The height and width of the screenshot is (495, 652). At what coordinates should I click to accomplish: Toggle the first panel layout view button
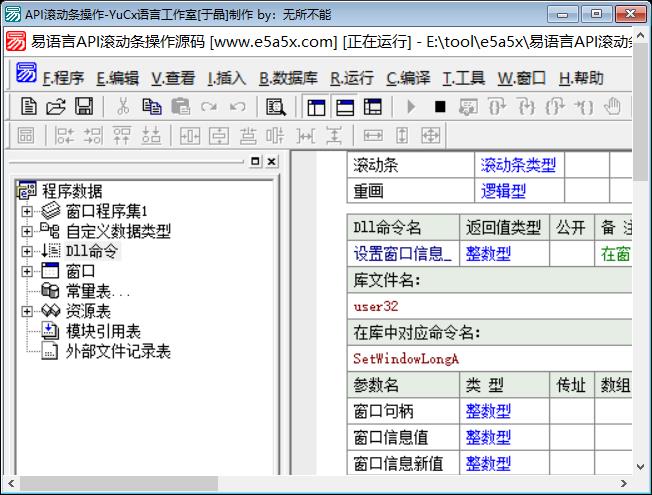(316, 106)
